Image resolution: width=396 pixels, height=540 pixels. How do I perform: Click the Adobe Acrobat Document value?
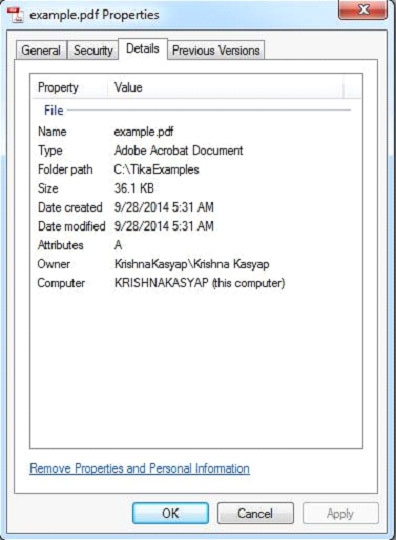tap(179, 150)
